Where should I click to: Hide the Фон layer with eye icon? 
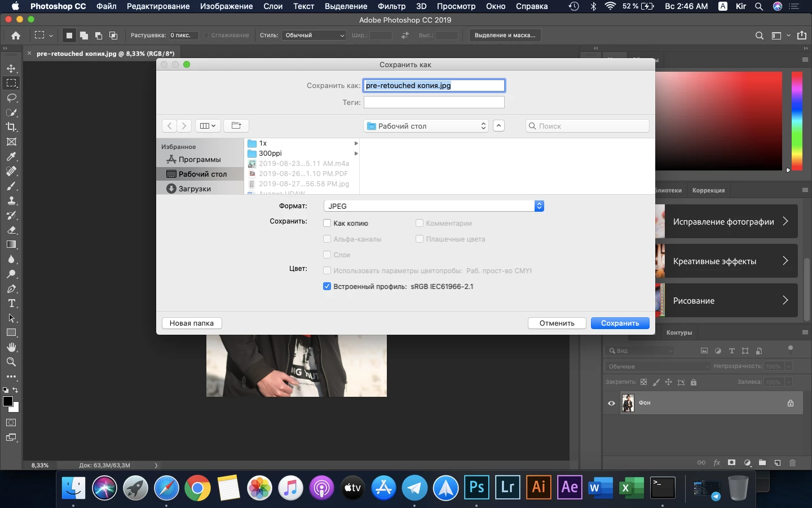pos(611,403)
